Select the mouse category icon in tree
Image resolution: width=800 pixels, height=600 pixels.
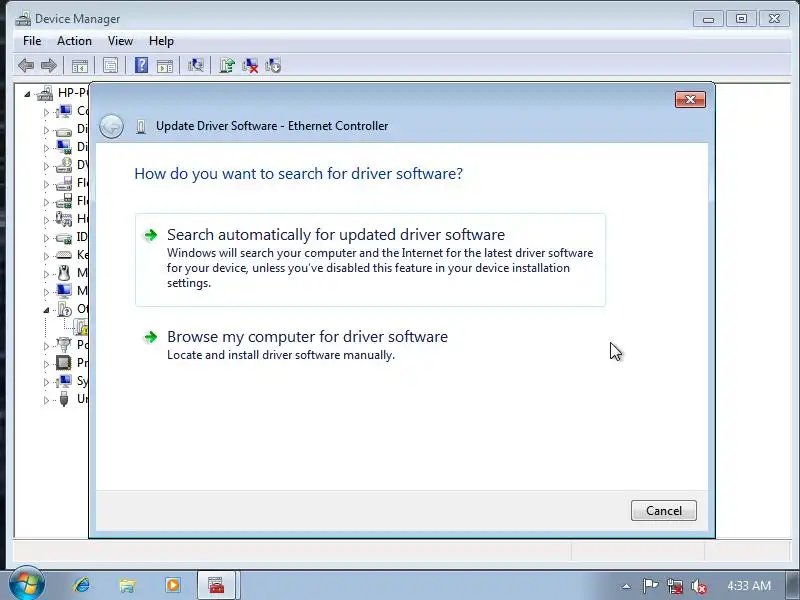[64, 273]
